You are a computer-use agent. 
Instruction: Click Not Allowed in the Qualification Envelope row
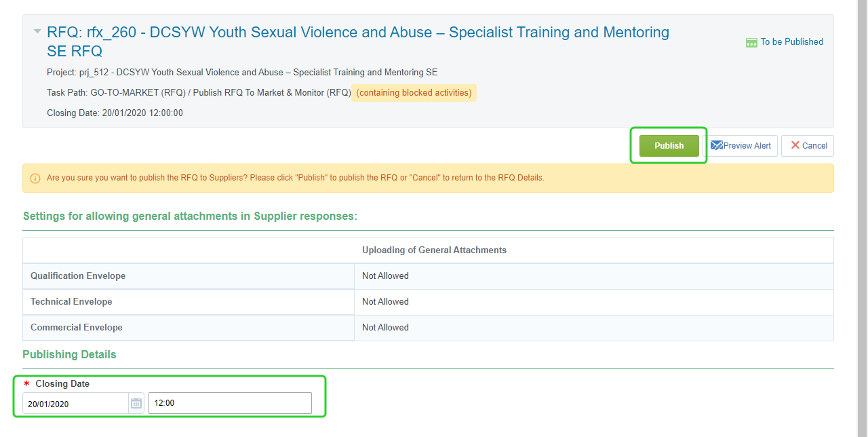click(x=385, y=276)
